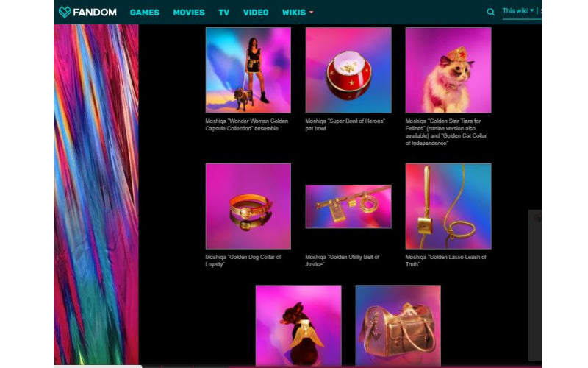The height and width of the screenshot is (368, 588).
Task: Click the search magnifier icon
Action: [490, 12]
